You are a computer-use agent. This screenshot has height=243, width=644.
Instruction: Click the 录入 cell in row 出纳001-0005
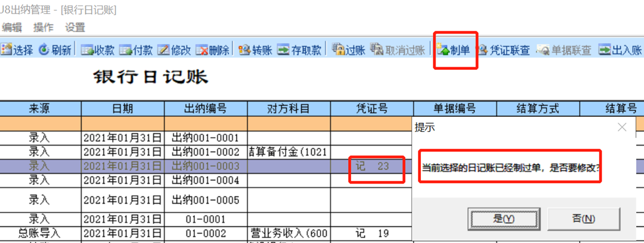click(40, 200)
